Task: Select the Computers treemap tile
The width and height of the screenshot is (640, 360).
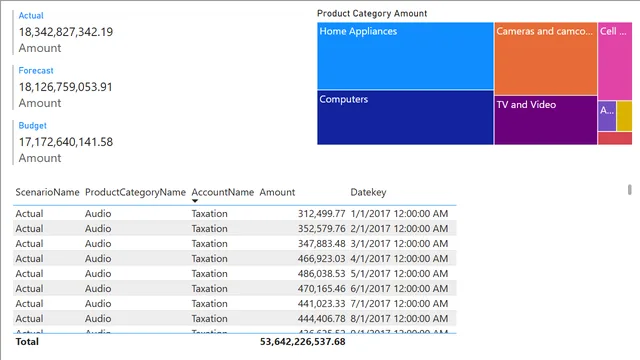Action: (405, 118)
